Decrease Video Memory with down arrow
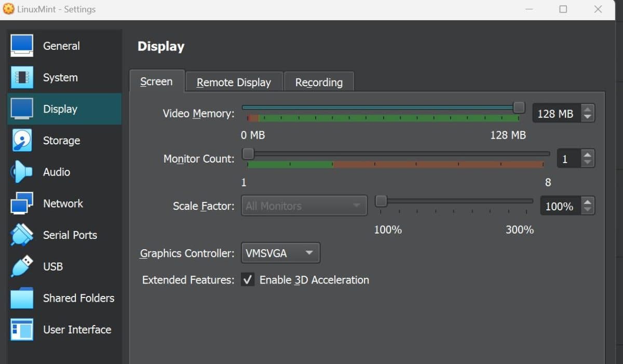Image resolution: width=623 pixels, height=364 pixels. [x=587, y=117]
